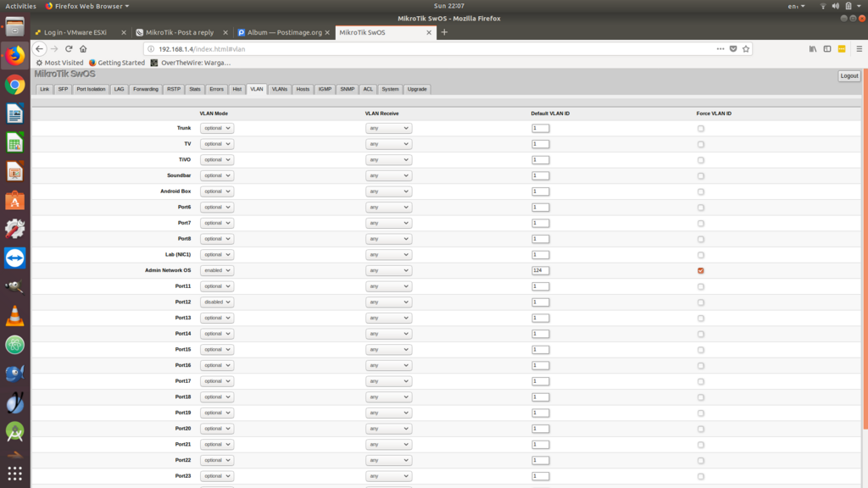Viewport: 868px width, 488px height.
Task: Open VLAN Mode dropdown for Trunk
Action: [216, 129]
